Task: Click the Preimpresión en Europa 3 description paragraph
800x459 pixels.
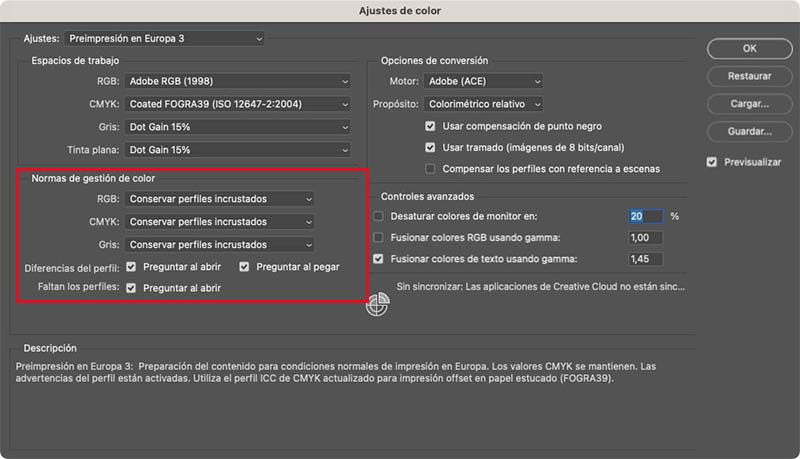Action: click(x=336, y=372)
